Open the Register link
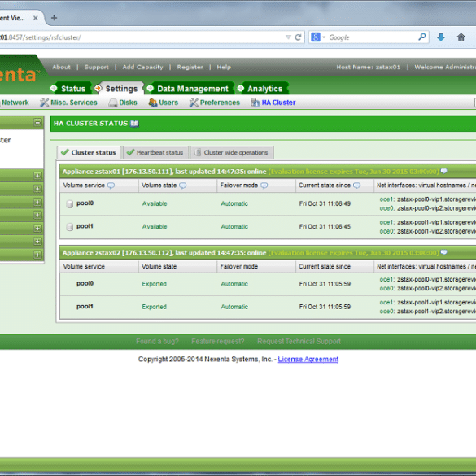The width and height of the screenshot is (476, 476). [190, 67]
